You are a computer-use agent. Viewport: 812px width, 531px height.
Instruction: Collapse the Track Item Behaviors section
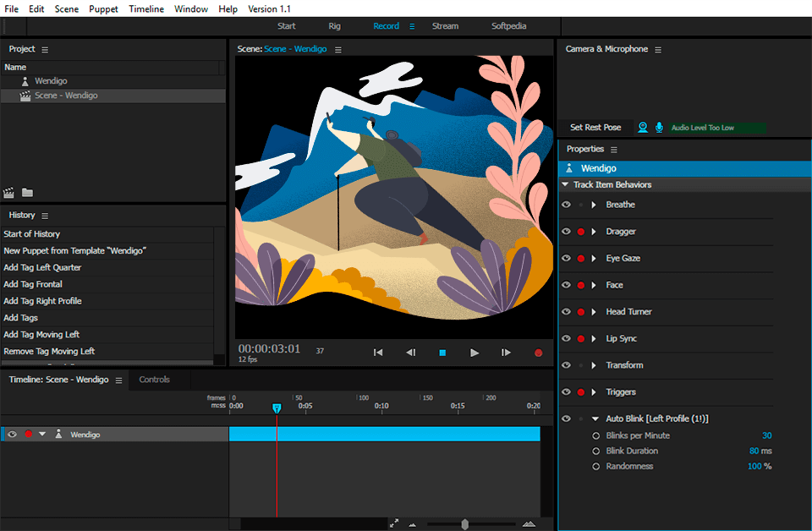click(x=563, y=184)
